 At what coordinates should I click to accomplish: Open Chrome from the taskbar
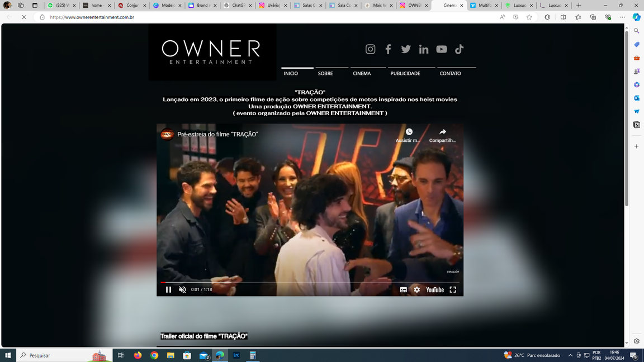point(154,355)
